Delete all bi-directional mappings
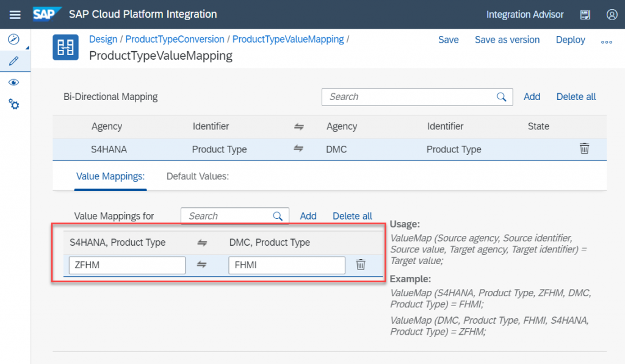 click(x=576, y=97)
